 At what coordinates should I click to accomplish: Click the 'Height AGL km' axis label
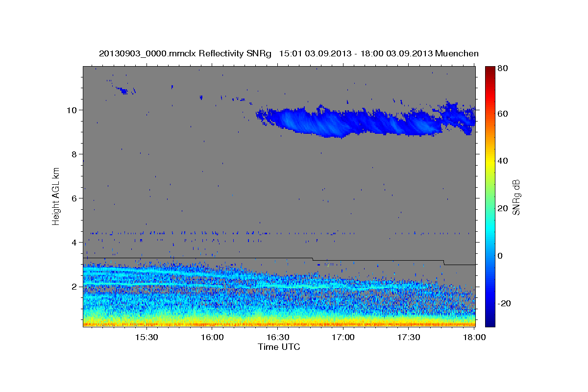(x=56, y=196)
